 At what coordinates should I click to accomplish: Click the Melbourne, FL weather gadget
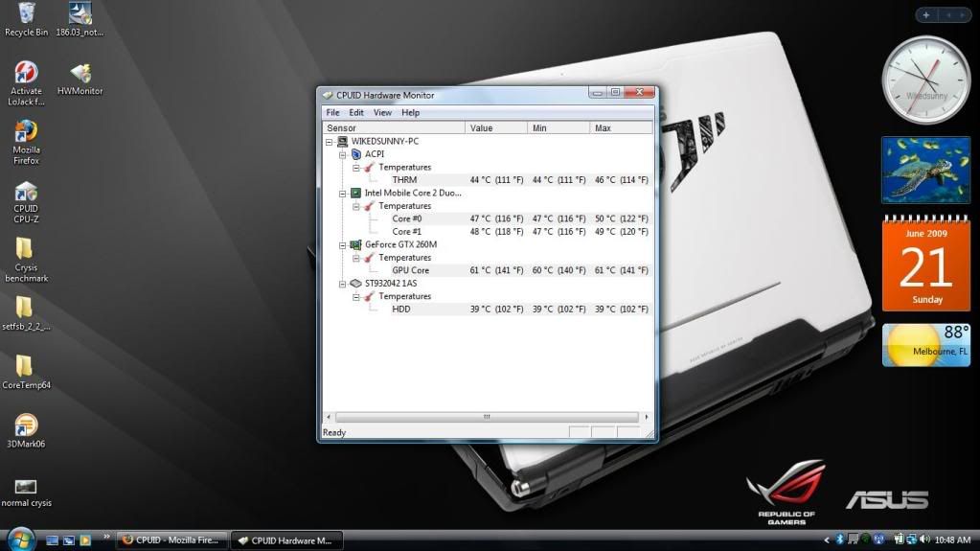925,345
